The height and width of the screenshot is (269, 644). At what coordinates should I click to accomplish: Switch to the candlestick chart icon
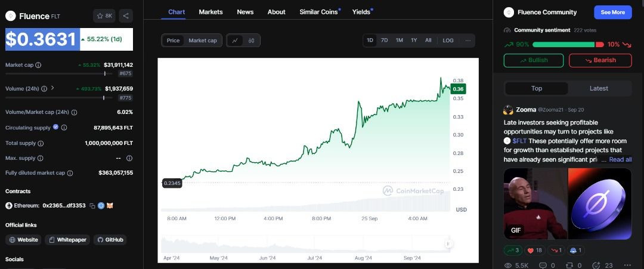[x=252, y=41]
